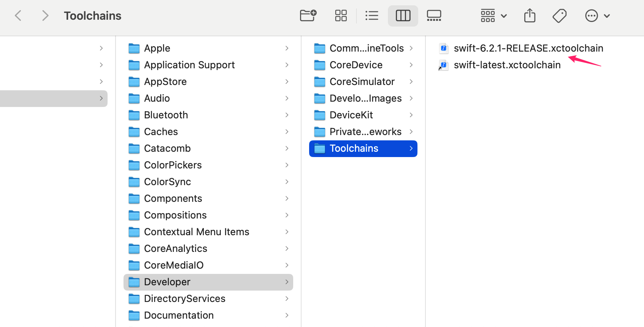The height and width of the screenshot is (327, 644).
Task: Open the Developer folder
Action: [x=167, y=282]
